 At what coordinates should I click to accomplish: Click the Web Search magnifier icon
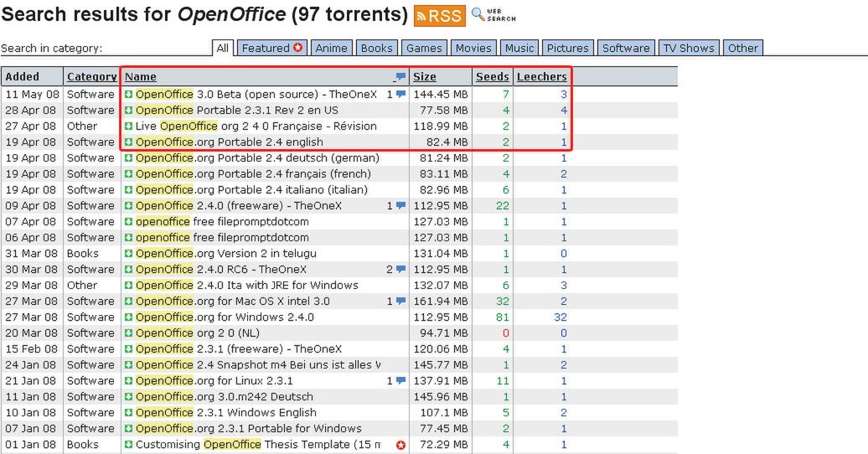[478, 14]
